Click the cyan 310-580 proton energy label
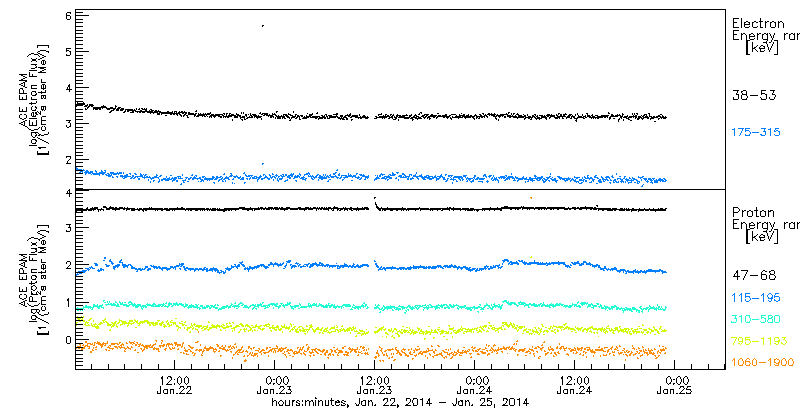 pos(756,319)
